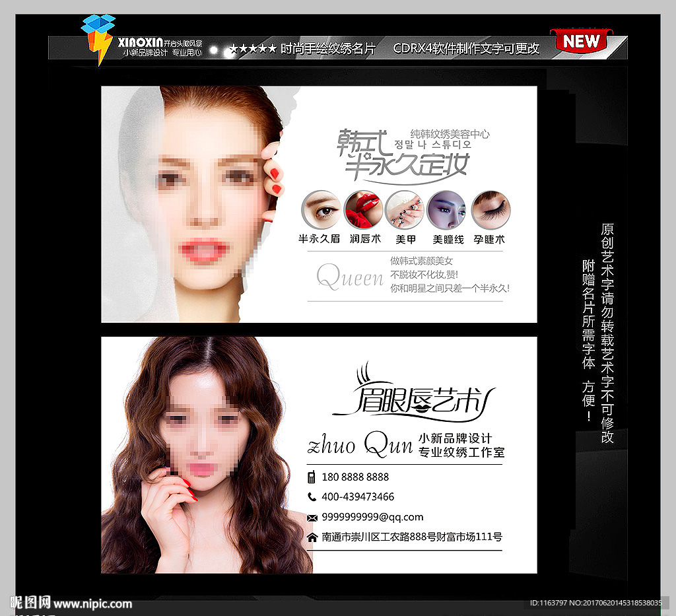Click the phone number 180 8888 8888
This screenshot has height=616, width=676.
click(355, 477)
